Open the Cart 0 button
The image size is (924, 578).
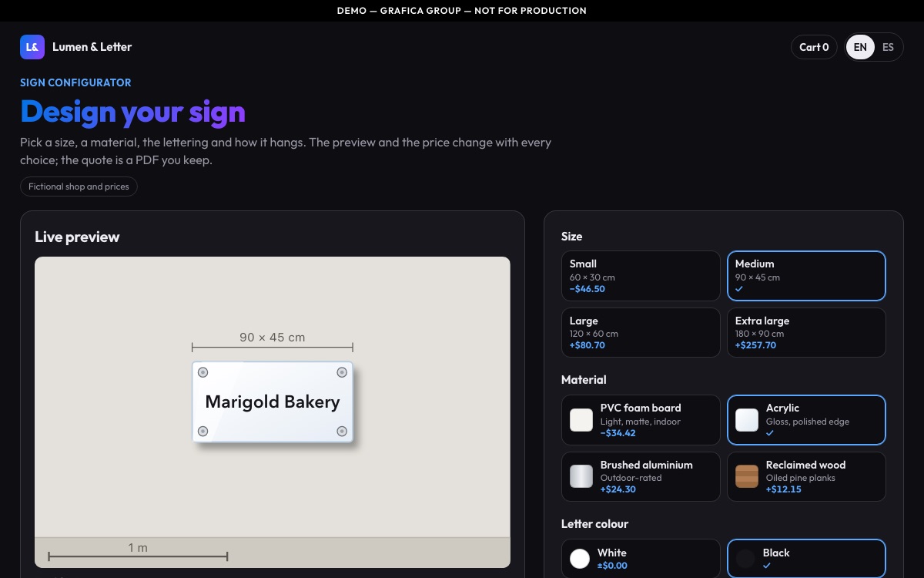(814, 47)
